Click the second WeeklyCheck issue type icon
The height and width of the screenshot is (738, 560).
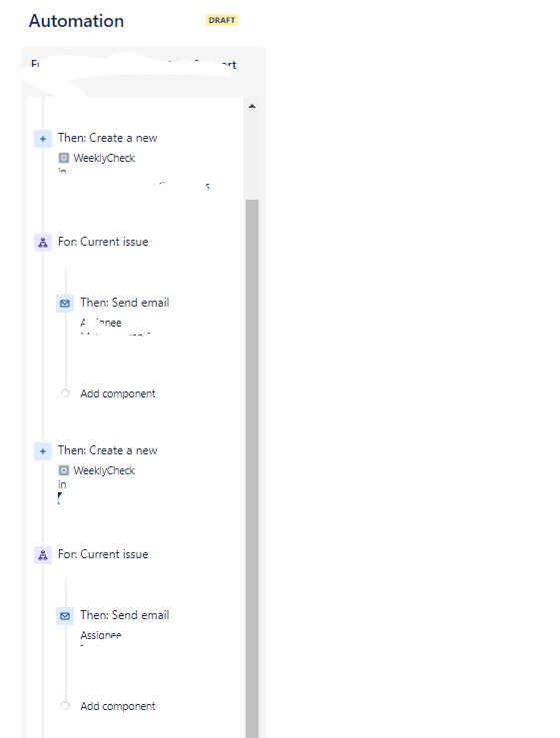coord(64,470)
